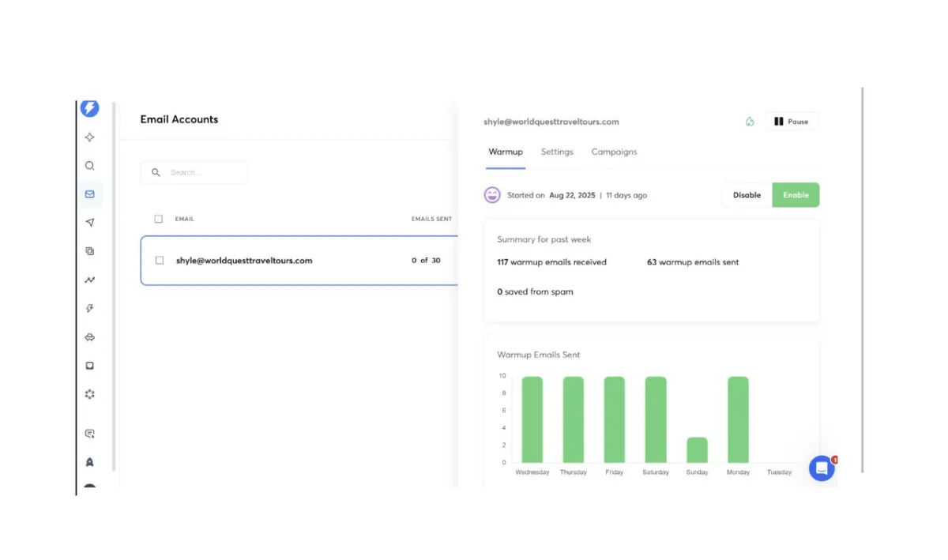Switch to the Settings tab
This screenshot has height=560, width=948.
pos(557,152)
